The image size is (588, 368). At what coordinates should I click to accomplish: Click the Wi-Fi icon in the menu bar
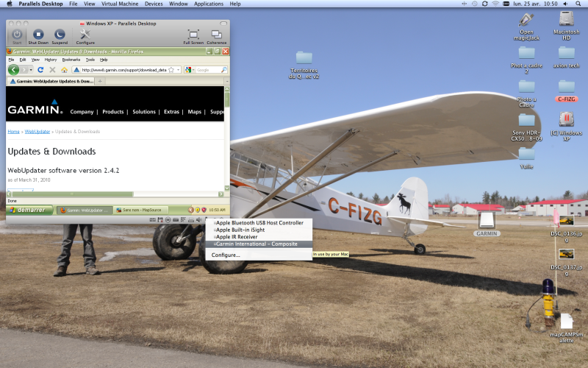click(495, 4)
